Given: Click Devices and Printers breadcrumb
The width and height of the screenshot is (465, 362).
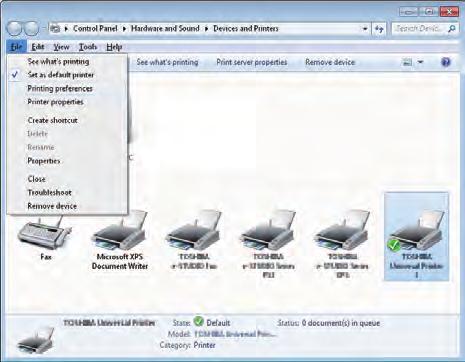Looking at the screenshot, I should coord(246,29).
